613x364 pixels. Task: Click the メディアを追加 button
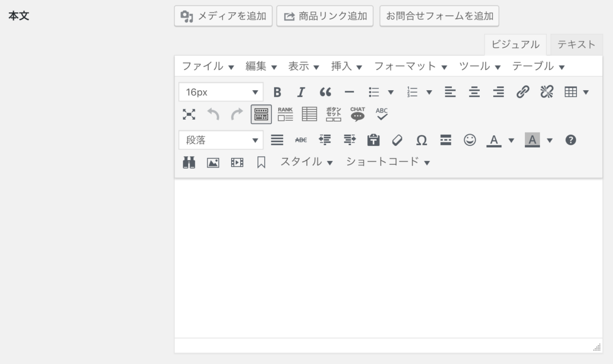[223, 16]
